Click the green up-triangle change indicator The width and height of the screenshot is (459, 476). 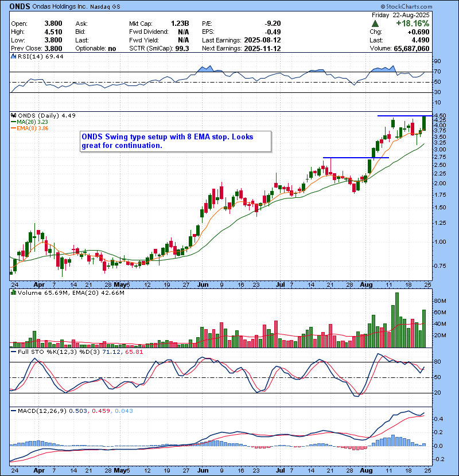[375, 24]
